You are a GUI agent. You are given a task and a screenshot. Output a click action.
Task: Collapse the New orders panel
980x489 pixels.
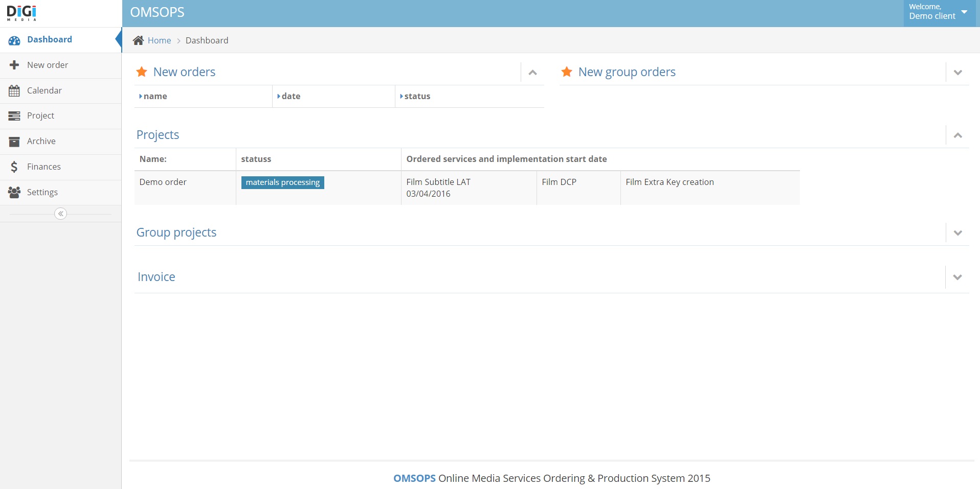pyautogui.click(x=532, y=73)
